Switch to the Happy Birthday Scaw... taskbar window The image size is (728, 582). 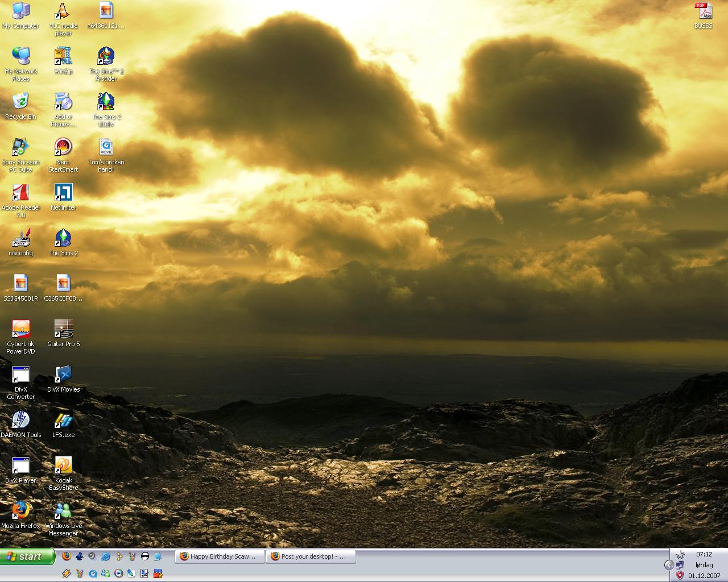[x=221, y=556]
